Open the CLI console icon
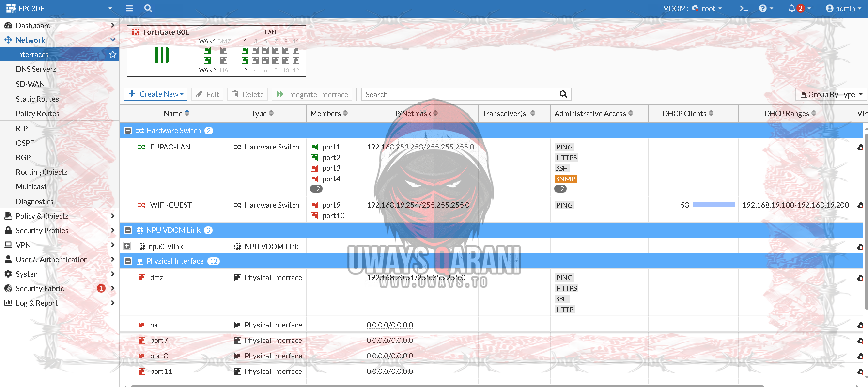This screenshot has height=387, width=868. pos(744,8)
